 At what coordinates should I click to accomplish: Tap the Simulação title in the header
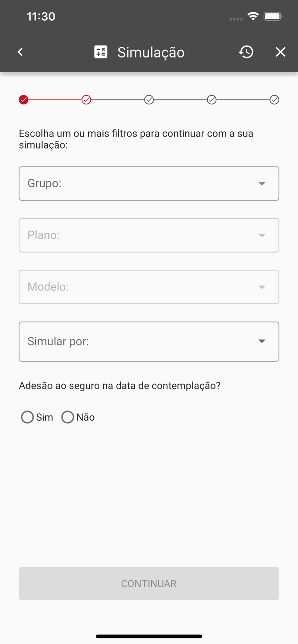151,52
